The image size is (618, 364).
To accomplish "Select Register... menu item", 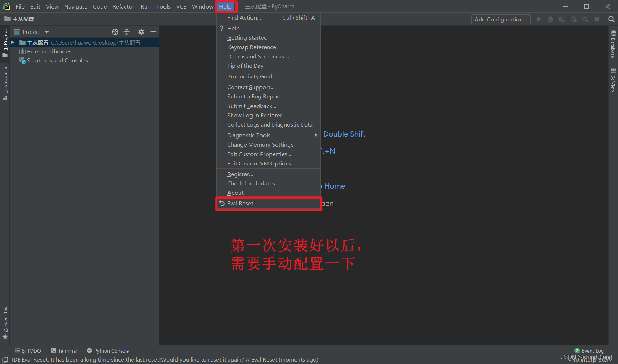I will coord(268,174).
